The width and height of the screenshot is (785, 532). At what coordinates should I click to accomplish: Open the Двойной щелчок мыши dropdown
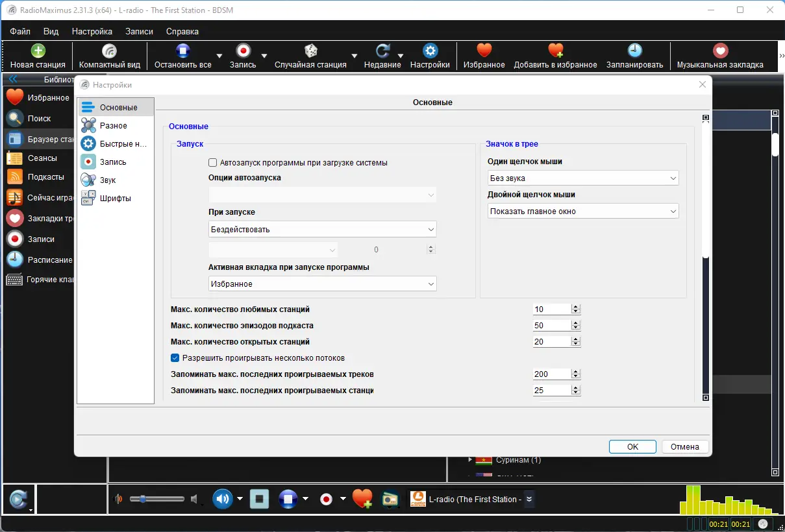583,211
